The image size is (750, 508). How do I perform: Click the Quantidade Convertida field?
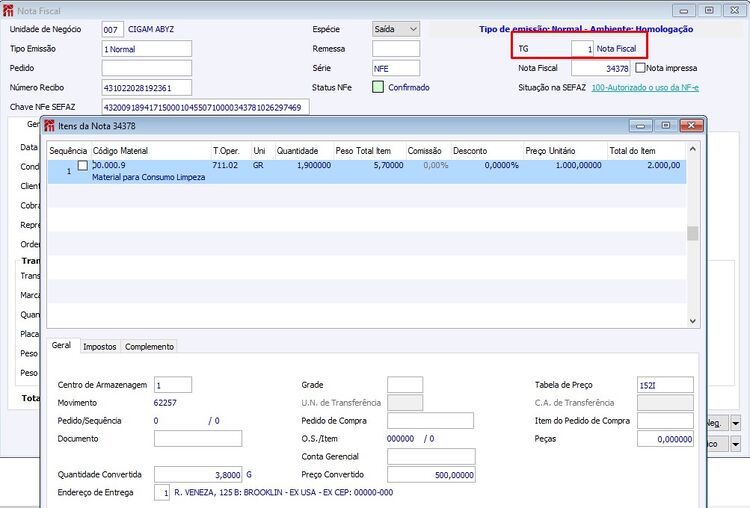pos(198,475)
